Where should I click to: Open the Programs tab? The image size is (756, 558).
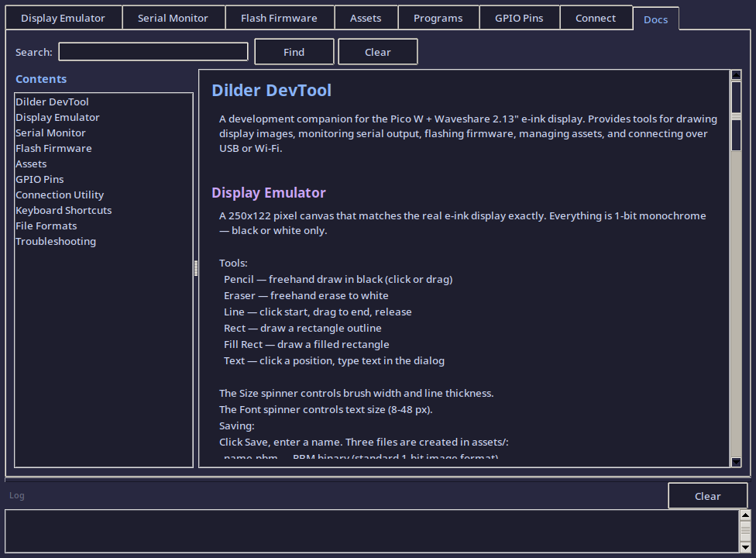[x=438, y=18]
